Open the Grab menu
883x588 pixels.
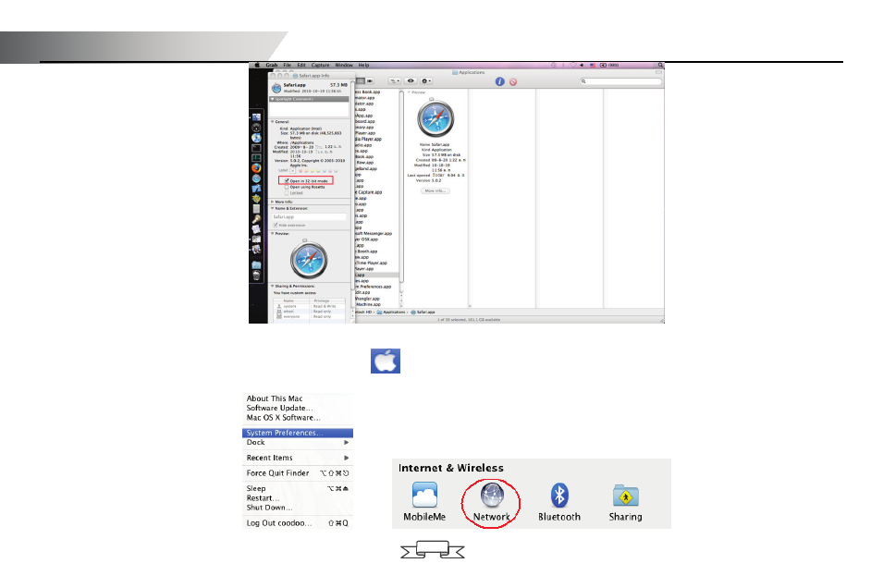[x=272, y=65]
